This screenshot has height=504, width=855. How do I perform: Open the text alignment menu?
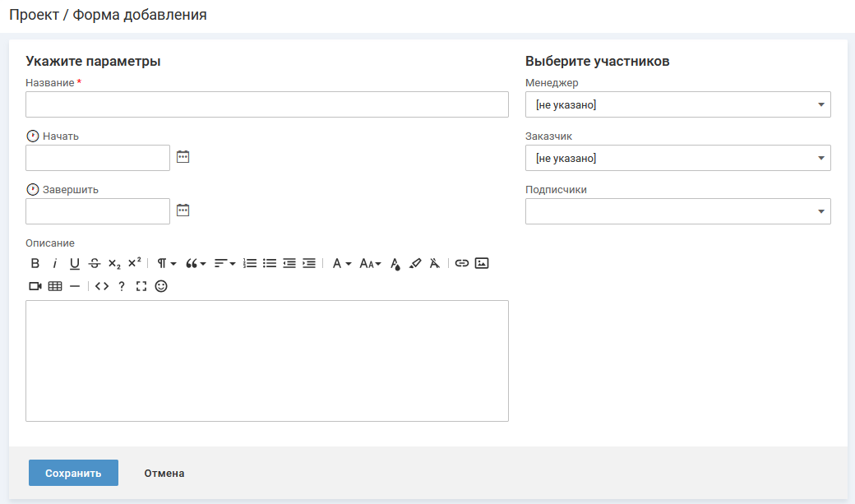tap(224, 263)
